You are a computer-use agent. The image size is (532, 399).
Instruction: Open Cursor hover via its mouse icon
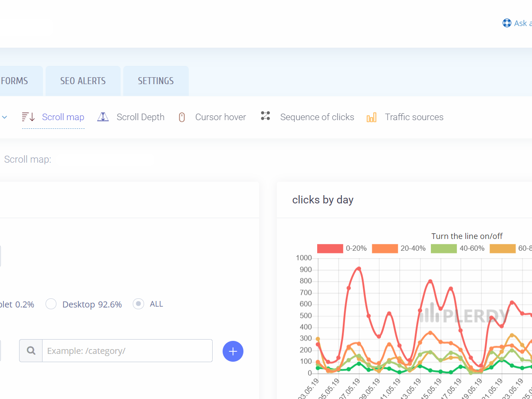click(181, 116)
